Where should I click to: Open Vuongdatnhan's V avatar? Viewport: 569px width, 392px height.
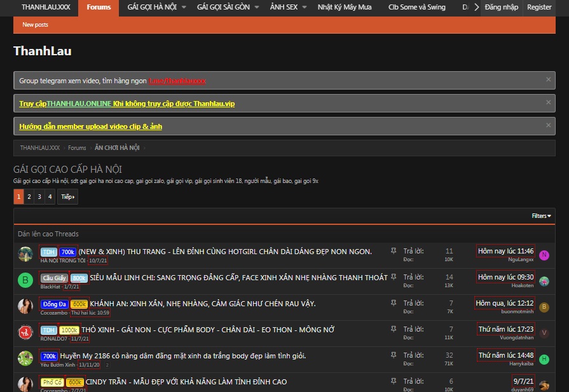544,334
